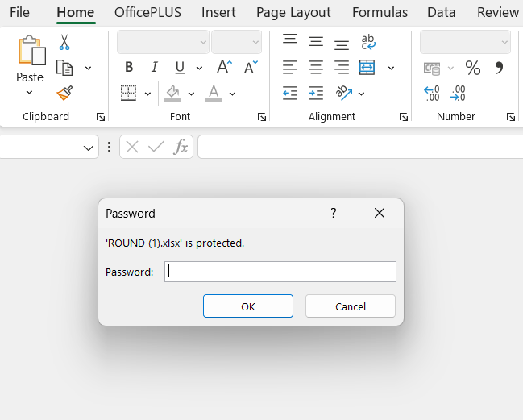523x420 pixels.
Task: Open the Data tab
Action: (x=442, y=12)
